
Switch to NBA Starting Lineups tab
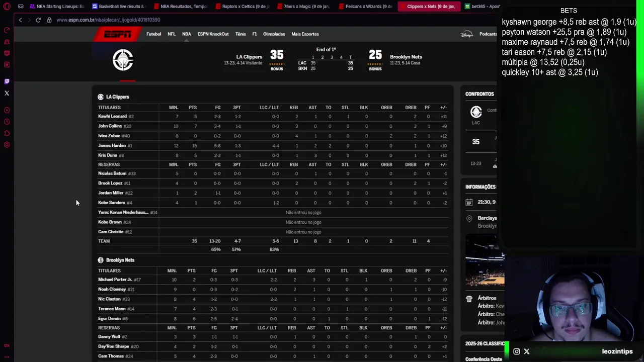(x=57, y=7)
